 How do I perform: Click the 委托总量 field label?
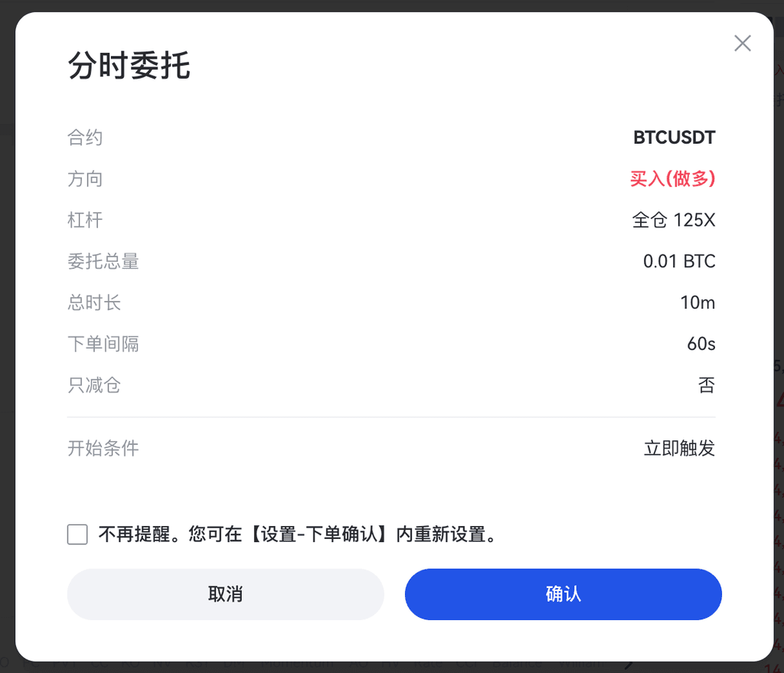pyautogui.click(x=103, y=262)
